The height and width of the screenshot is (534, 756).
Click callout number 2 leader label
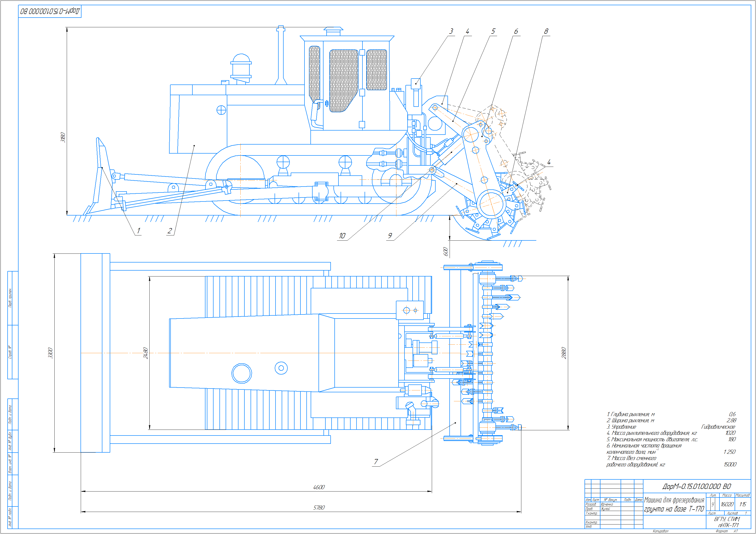170,231
